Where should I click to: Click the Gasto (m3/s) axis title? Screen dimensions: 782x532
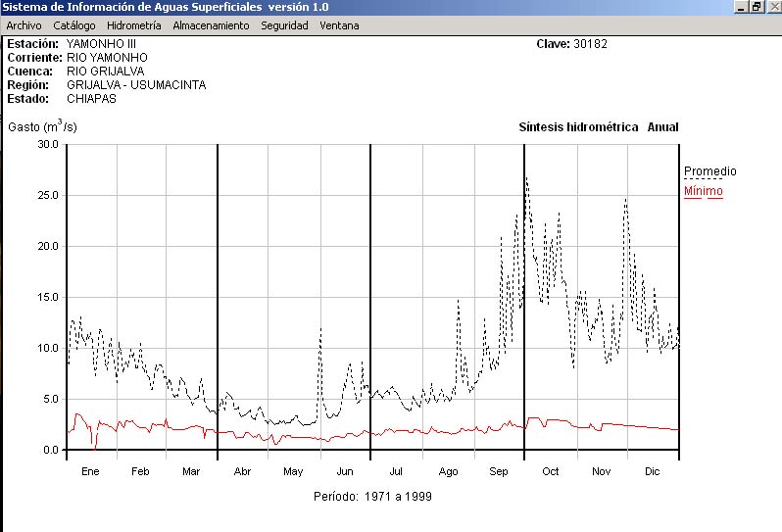(x=42, y=126)
